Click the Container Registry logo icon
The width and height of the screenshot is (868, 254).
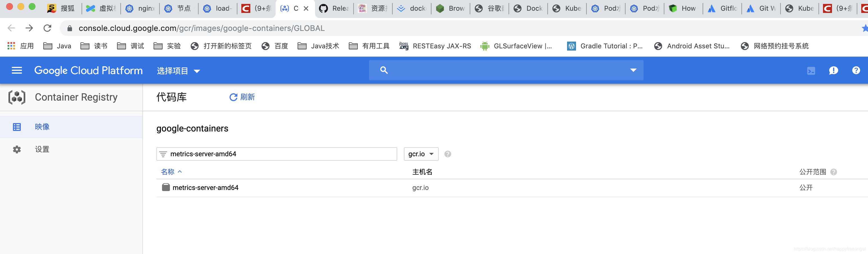(17, 97)
